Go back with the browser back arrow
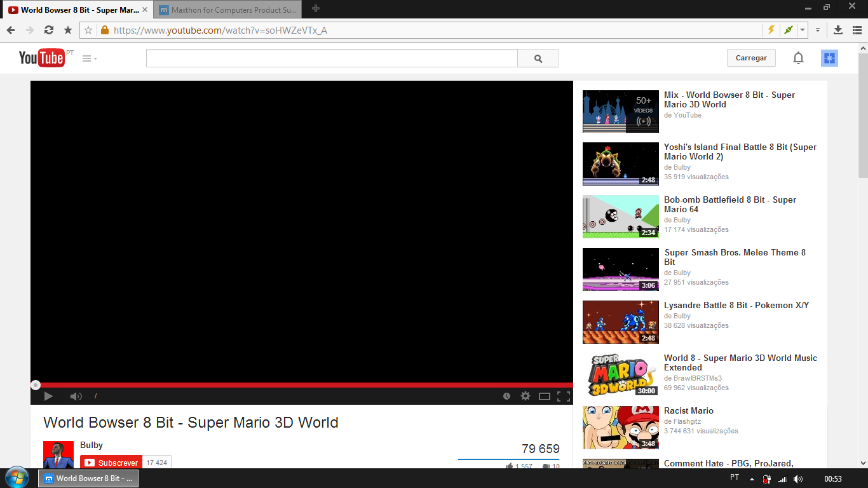Image resolution: width=868 pixels, height=488 pixels. (x=11, y=30)
